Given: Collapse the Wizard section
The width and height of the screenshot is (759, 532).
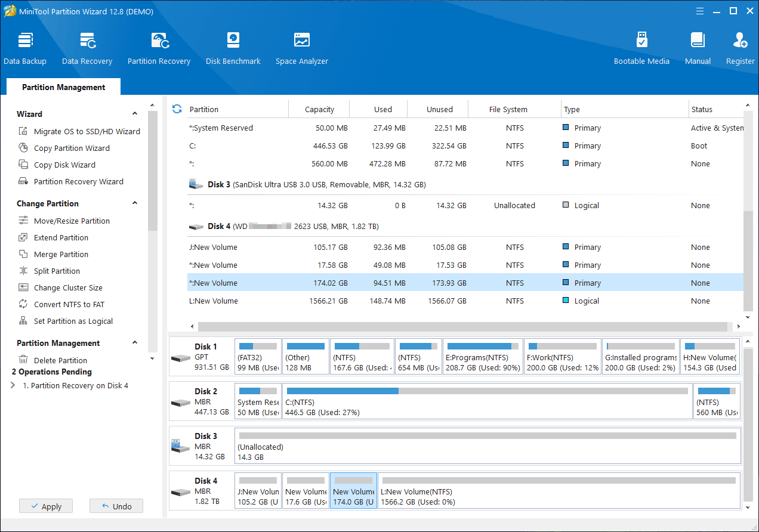Looking at the screenshot, I should (x=135, y=114).
